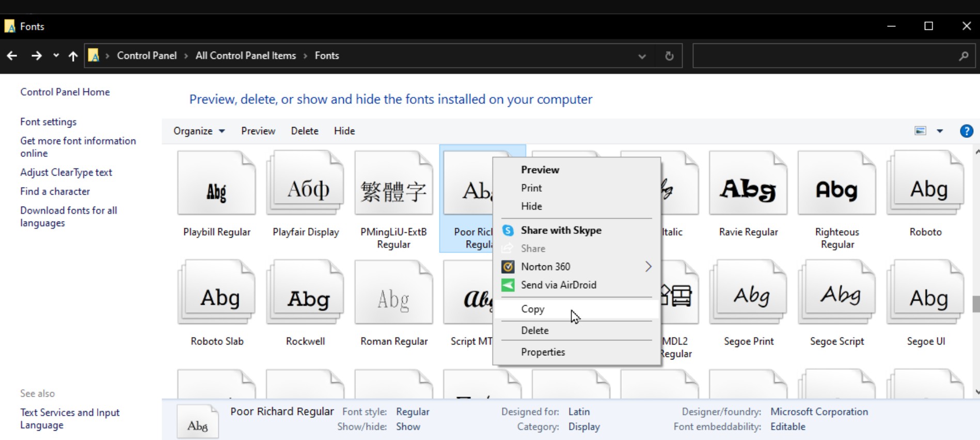This screenshot has height=440, width=980.
Task: Click the AirDroid icon in menu
Action: [508, 285]
